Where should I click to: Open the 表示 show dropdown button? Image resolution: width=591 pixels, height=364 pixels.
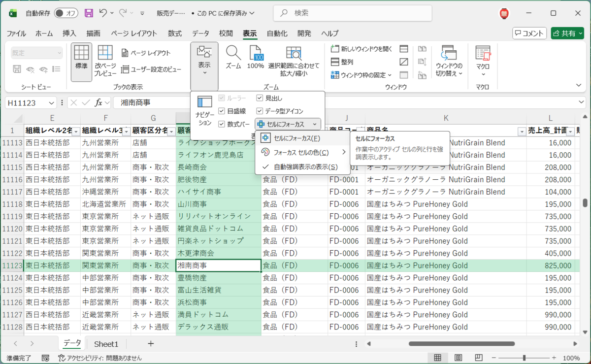tap(204, 66)
